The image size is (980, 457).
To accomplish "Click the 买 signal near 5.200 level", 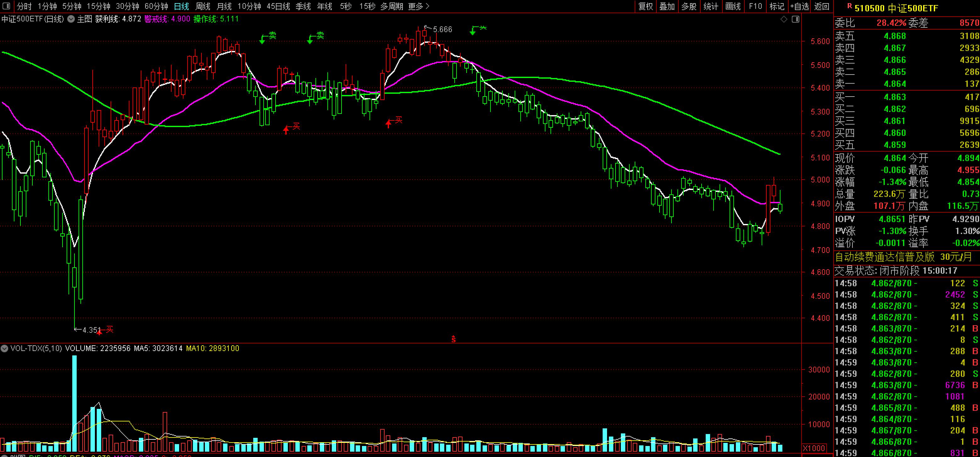I will point(291,128).
